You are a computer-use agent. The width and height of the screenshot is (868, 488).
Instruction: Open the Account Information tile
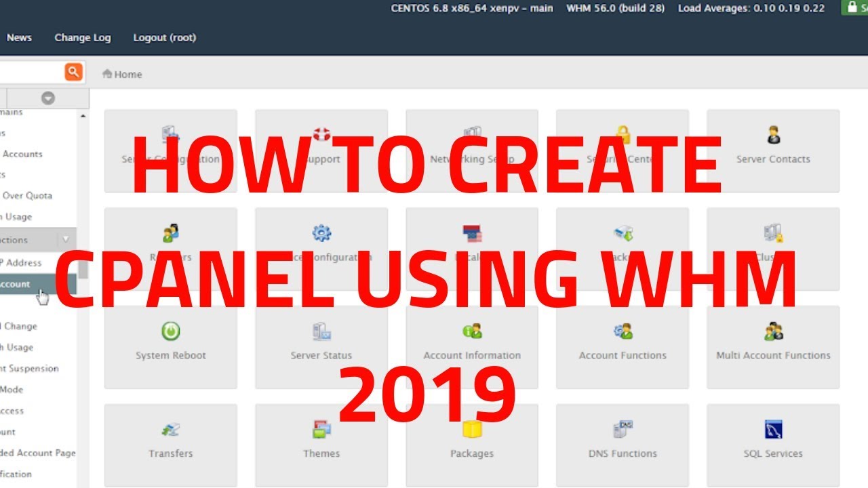click(472, 347)
